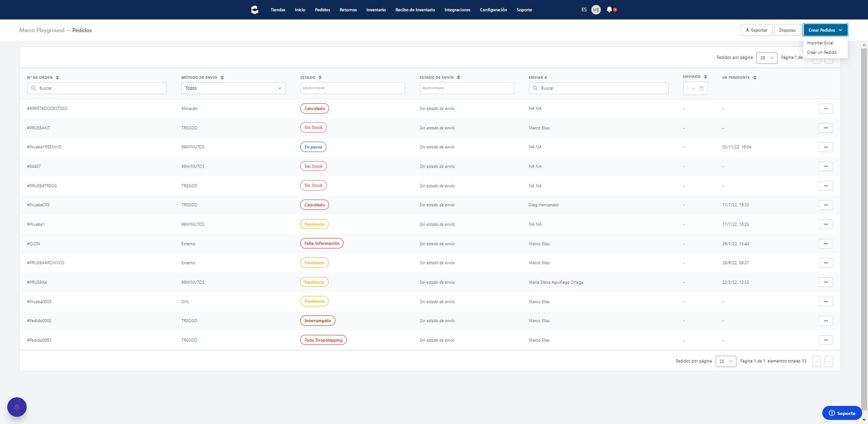Open bottom Pedidos por página dropdown
Image resolution: width=868 pixels, height=424 pixels.
point(726,361)
